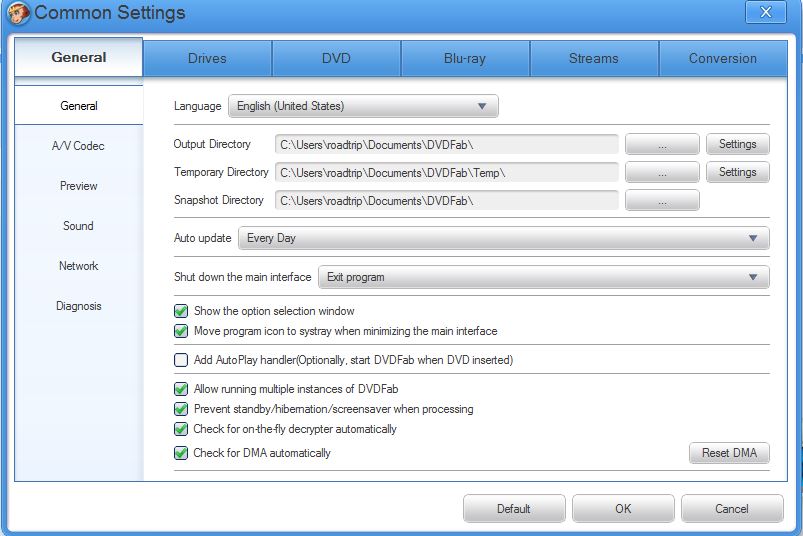Open Sound settings in sidebar

click(x=78, y=226)
